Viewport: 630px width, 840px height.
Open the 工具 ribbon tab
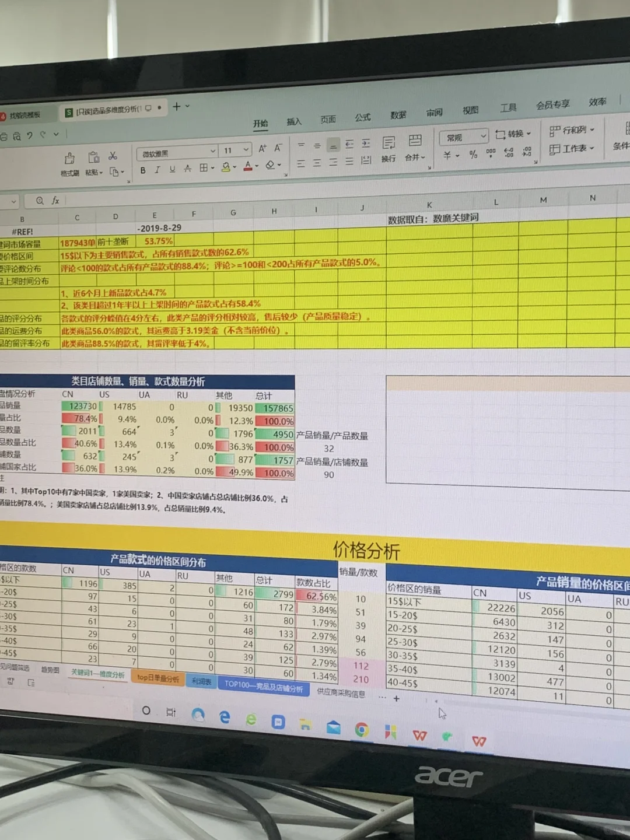coord(508,107)
